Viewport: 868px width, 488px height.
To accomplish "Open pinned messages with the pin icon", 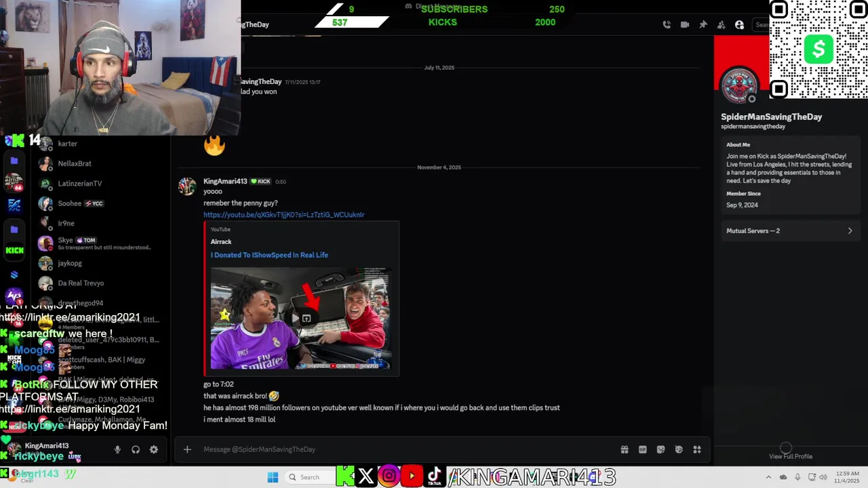I will 703,24.
